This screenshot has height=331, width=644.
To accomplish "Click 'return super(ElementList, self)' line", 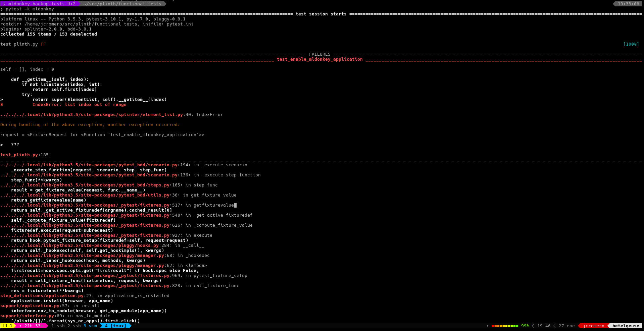I will point(100,100).
